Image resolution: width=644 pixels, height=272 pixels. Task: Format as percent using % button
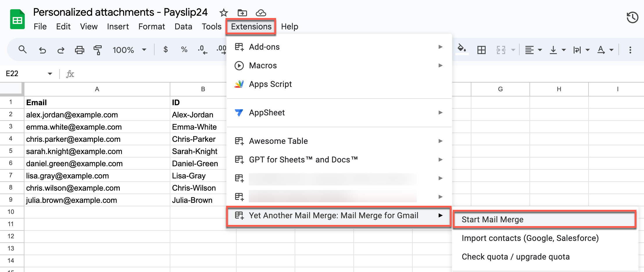coord(184,50)
